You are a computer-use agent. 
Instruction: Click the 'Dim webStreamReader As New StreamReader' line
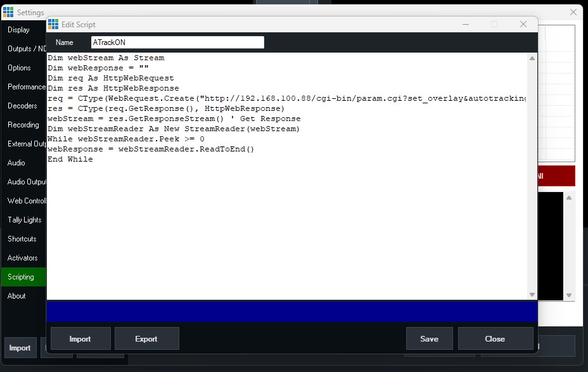174,129
